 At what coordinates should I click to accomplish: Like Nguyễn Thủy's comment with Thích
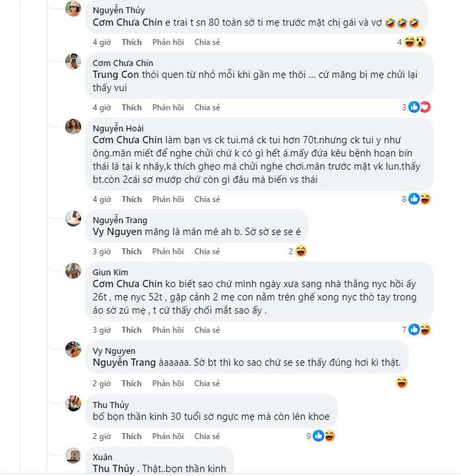point(131,42)
